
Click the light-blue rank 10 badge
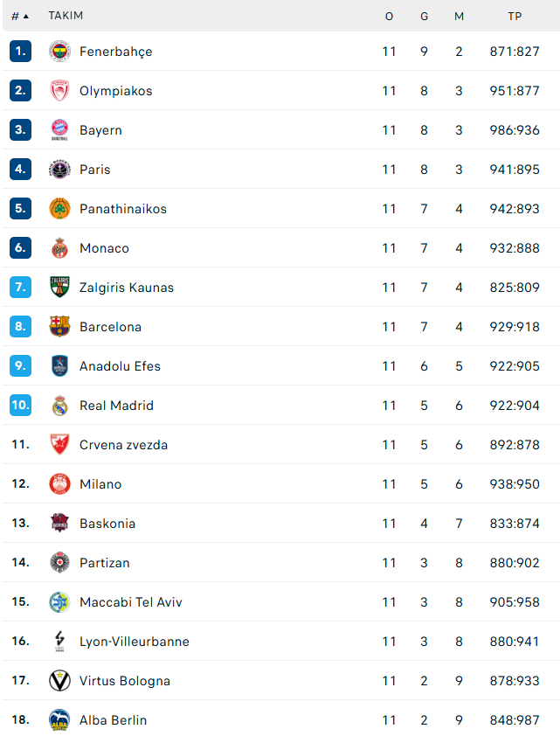[20, 406]
